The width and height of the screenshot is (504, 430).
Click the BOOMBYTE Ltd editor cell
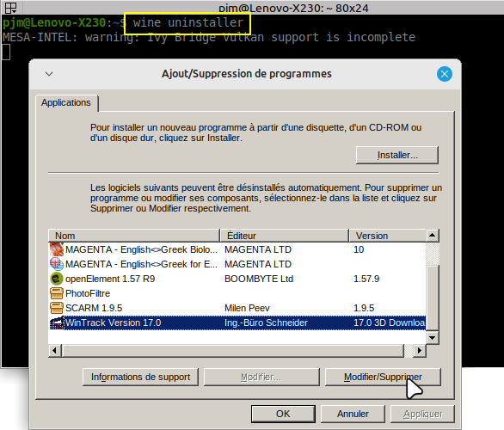tap(259, 279)
